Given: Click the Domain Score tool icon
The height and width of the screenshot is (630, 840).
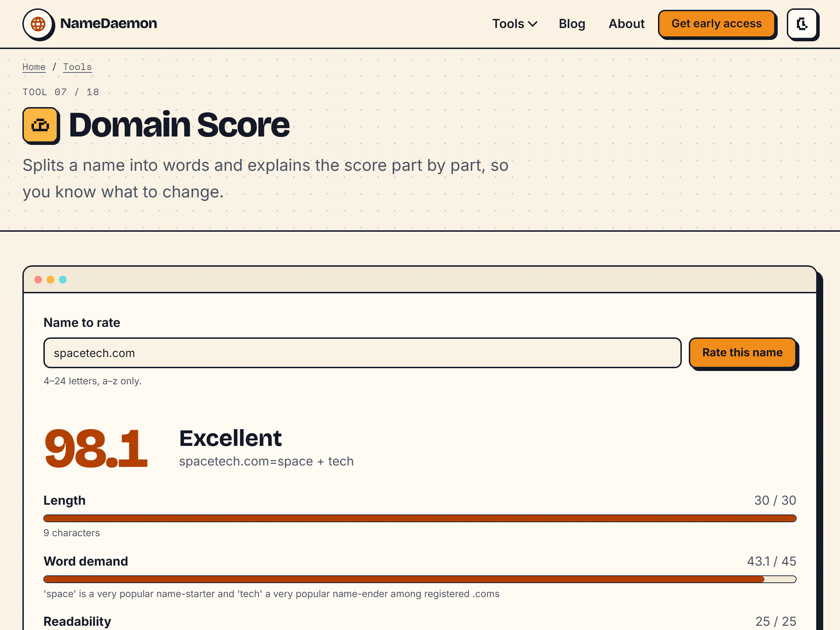Looking at the screenshot, I should point(40,125).
